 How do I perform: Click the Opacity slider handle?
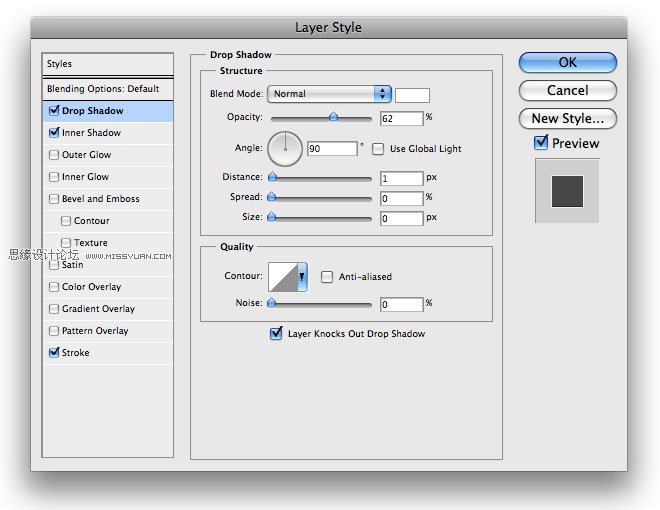pos(333,117)
